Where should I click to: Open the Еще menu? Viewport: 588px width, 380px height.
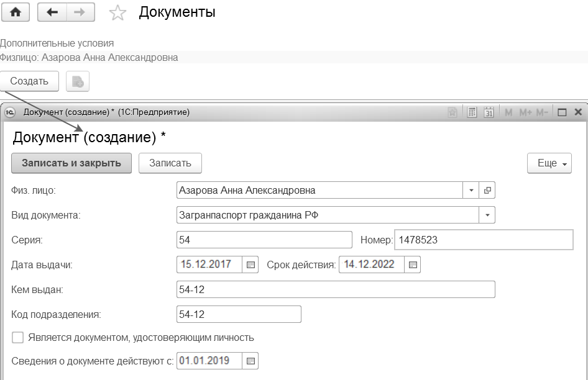549,163
